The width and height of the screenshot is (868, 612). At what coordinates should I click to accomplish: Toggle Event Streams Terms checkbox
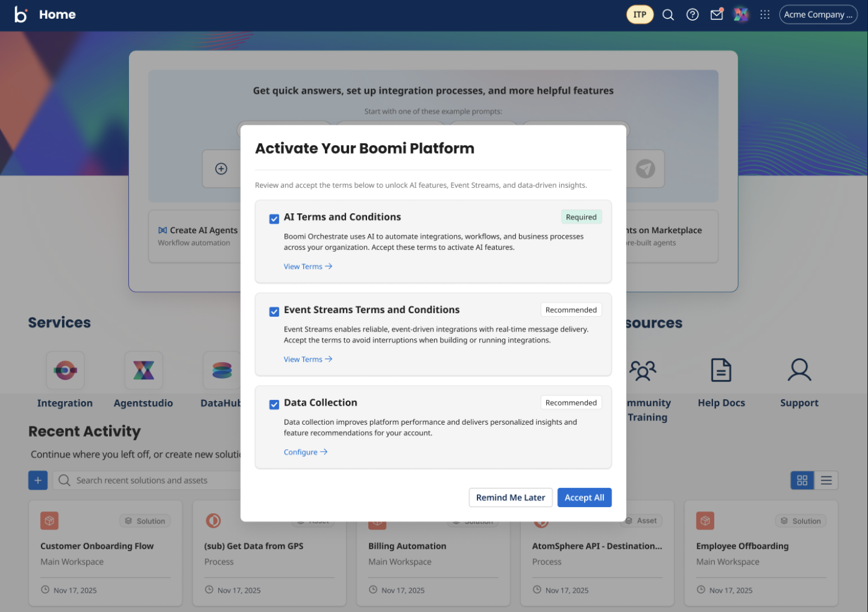[x=274, y=311]
